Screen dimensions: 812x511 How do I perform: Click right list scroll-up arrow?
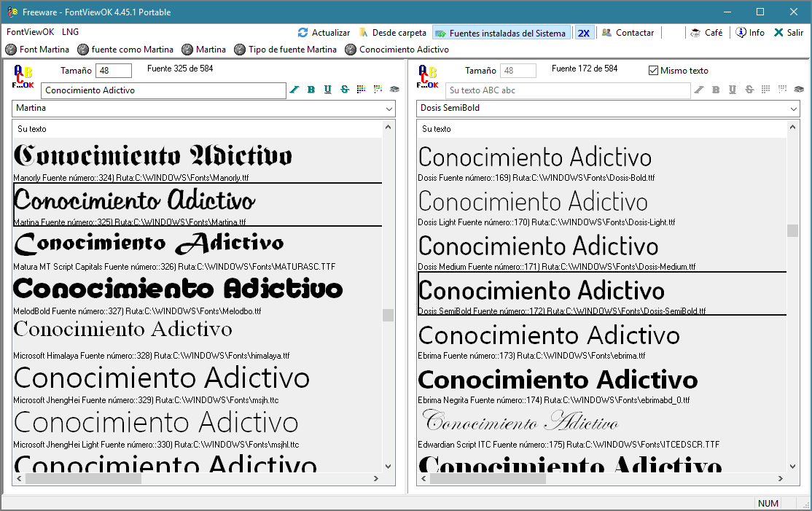tap(793, 127)
